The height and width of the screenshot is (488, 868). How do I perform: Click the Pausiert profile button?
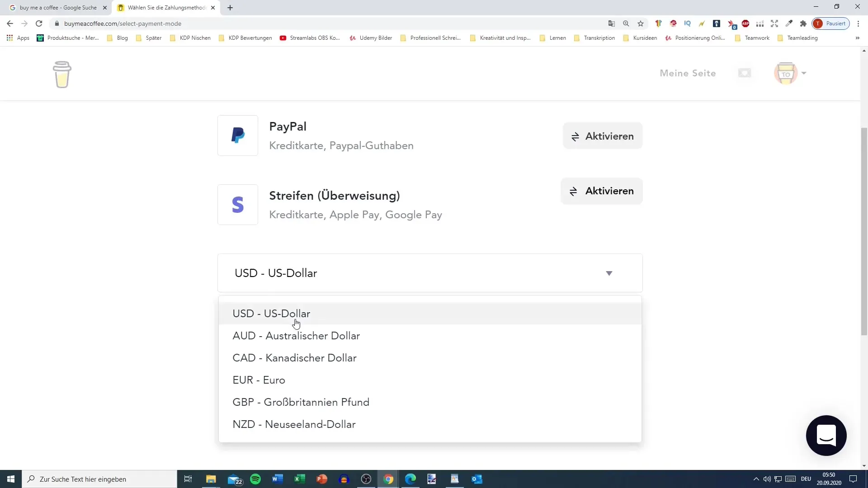830,23
